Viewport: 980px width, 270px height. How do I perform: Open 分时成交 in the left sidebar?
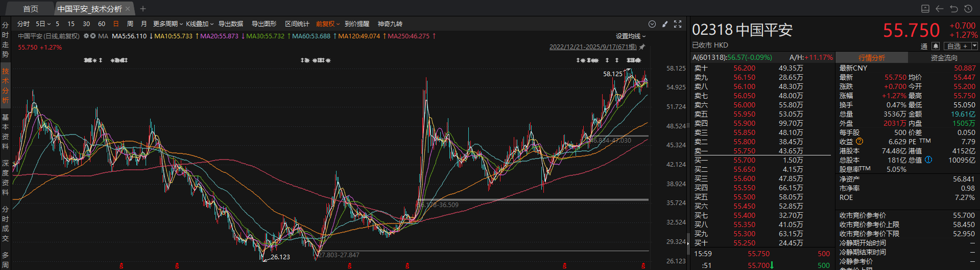tap(5, 224)
